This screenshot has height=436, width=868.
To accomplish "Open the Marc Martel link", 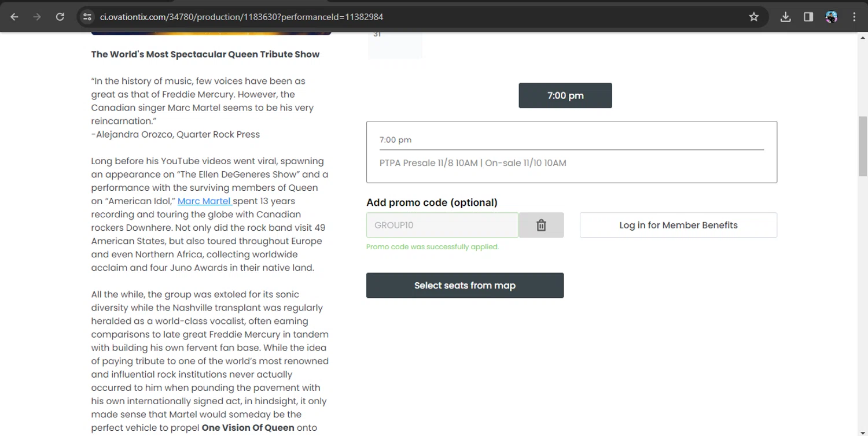I will point(204,201).
